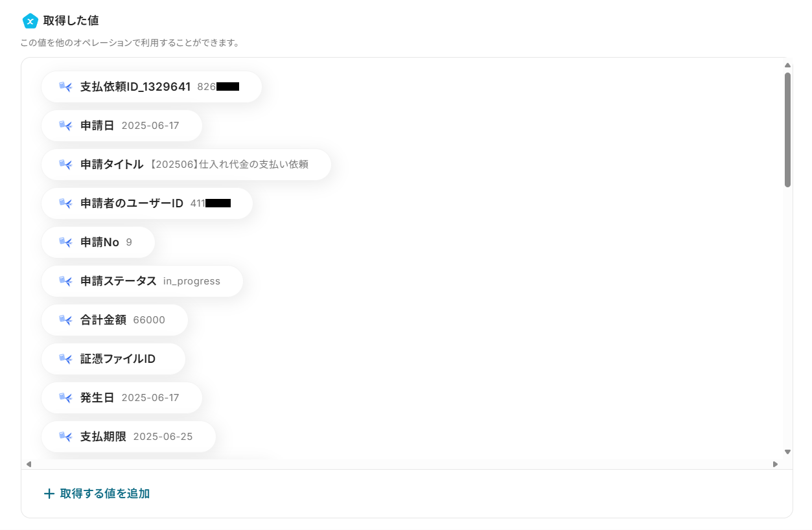Click the icon on the 申請日 chip
812x530 pixels.
pos(65,126)
